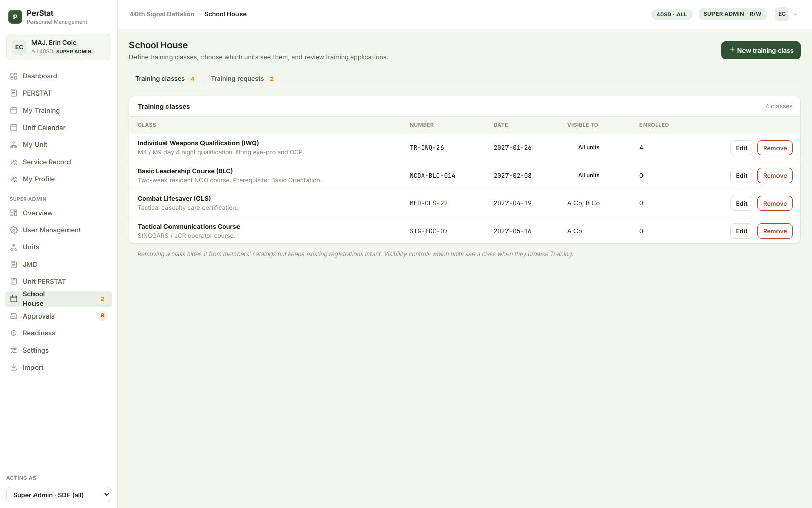Open the Approvals inbox icon
The width and height of the screenshot is (812, 508).
point(14,316)
